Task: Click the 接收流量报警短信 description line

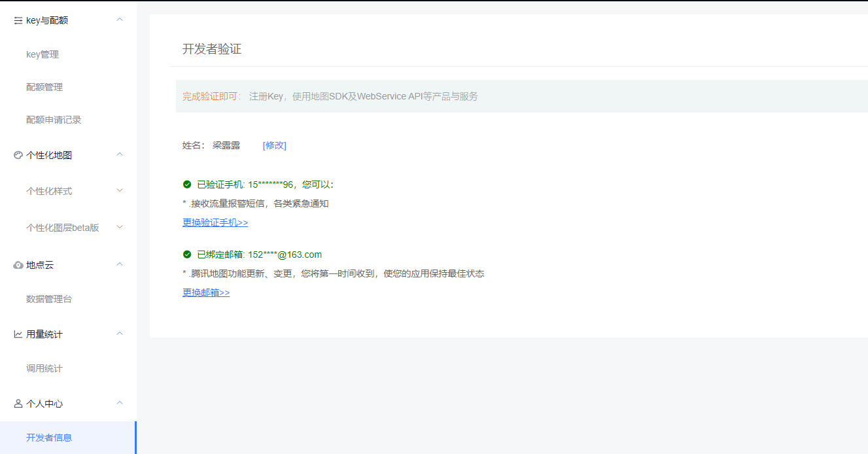Action: [256, 203]
